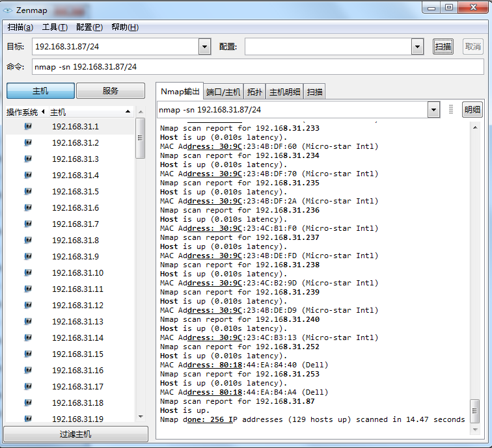492x448 pixels.
Task: Click the host list scrollbar thumb
Action: pos(141,138)
